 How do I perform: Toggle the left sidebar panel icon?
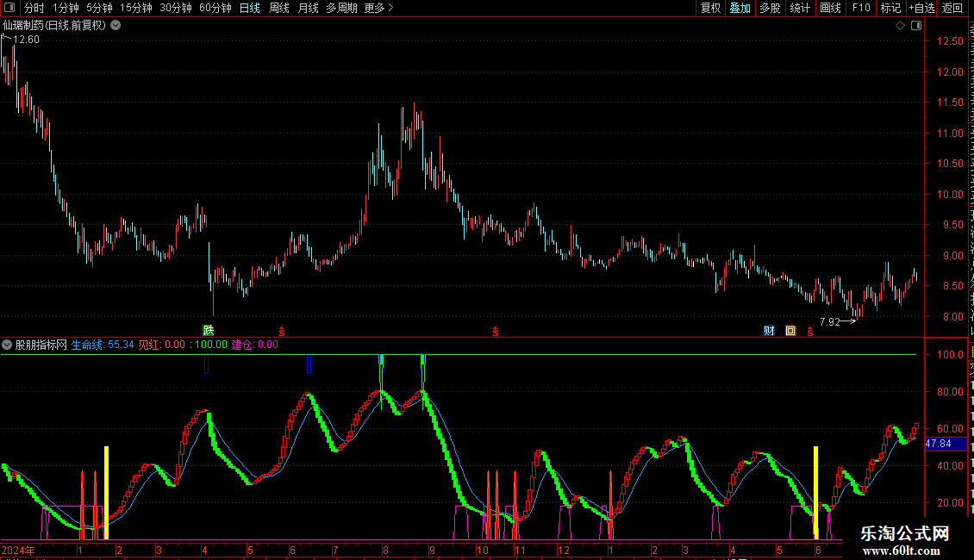[x=9, y=8]
